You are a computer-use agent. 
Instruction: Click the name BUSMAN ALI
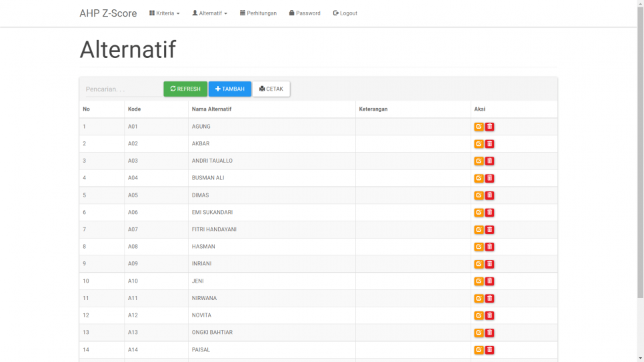click(x=208, y=178)
